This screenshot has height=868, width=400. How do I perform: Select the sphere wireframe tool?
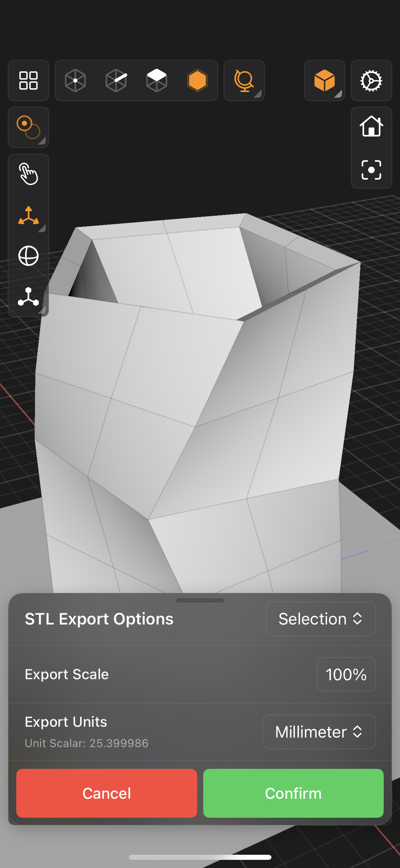coord(28,256)
